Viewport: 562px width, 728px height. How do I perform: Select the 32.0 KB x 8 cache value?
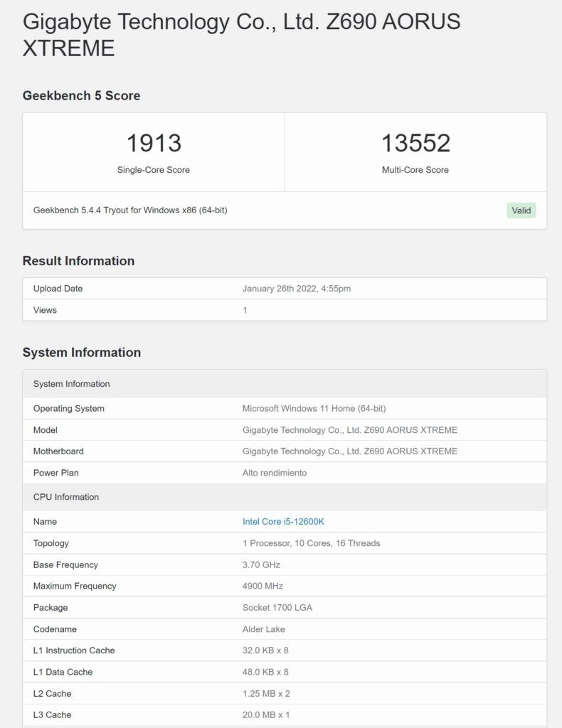pyautogui.click(x=265, y=651)
